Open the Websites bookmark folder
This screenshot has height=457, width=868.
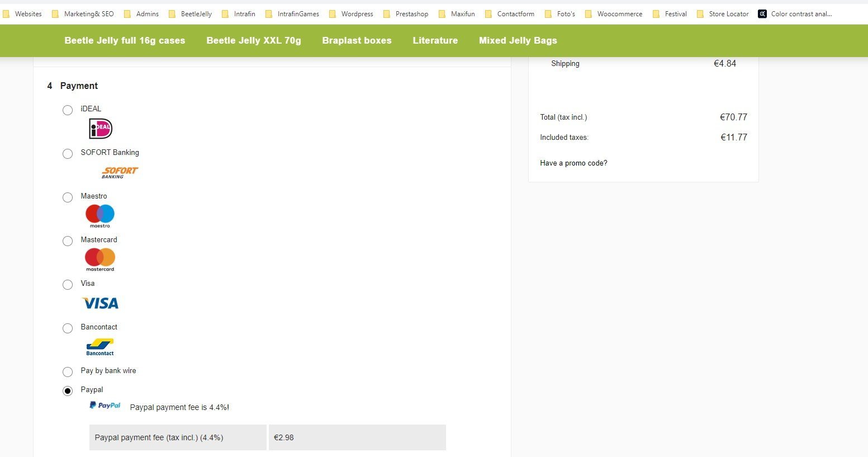coord(22,14)
